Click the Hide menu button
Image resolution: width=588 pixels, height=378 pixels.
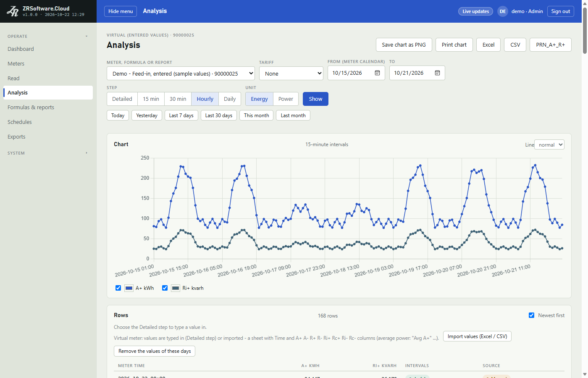point(121,11)
